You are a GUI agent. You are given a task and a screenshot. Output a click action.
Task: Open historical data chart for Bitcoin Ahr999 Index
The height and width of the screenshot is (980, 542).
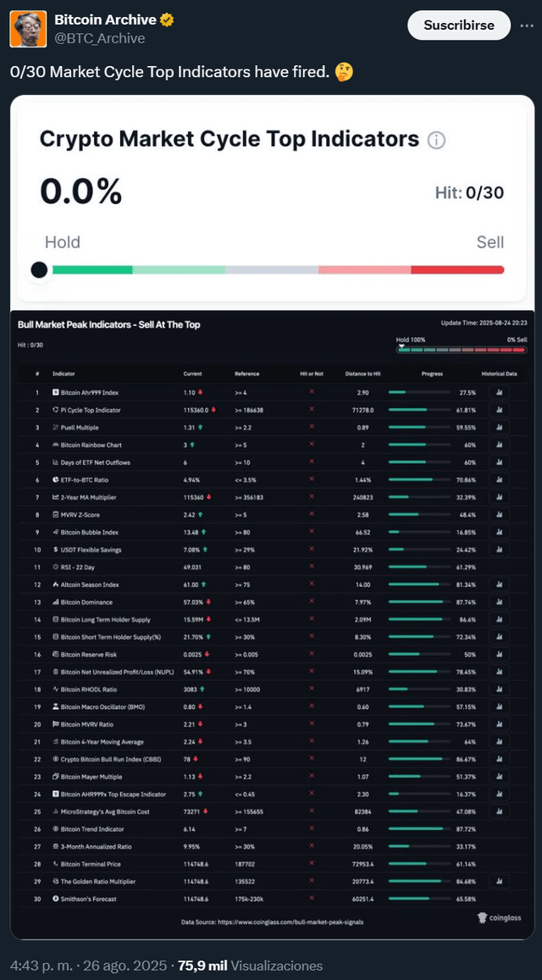pos(499,392)
